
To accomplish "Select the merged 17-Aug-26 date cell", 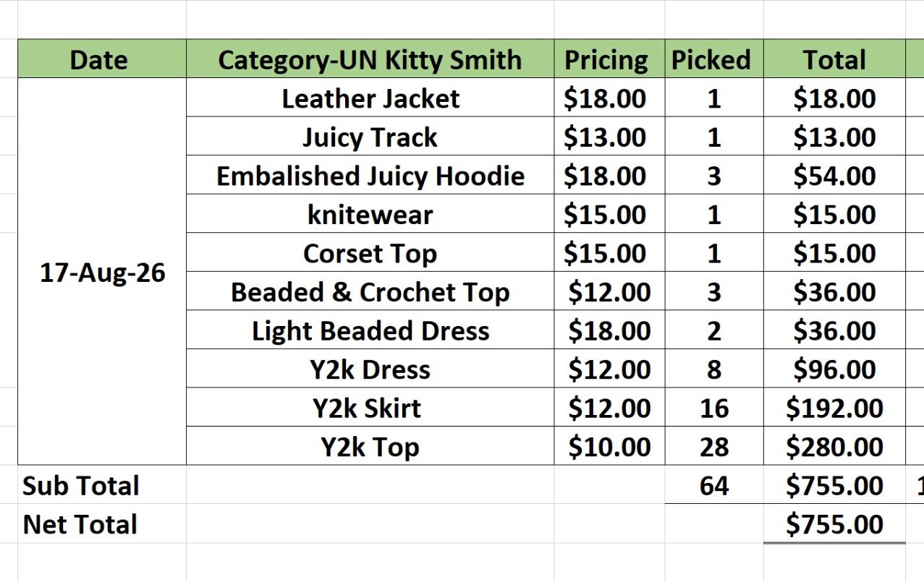I will (102, 271).
